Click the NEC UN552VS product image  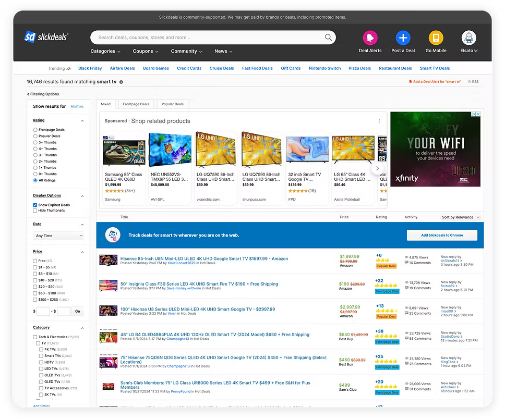tap(170, 150)
